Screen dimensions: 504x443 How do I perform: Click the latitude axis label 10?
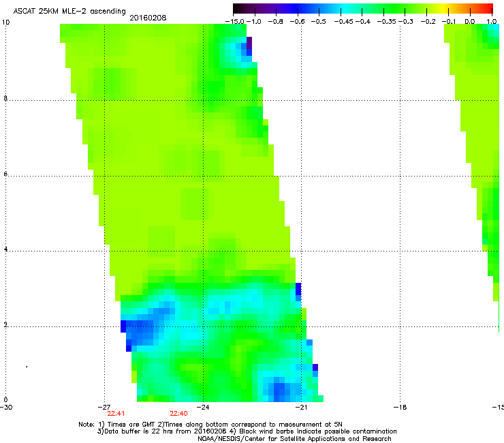coord(5,22)
